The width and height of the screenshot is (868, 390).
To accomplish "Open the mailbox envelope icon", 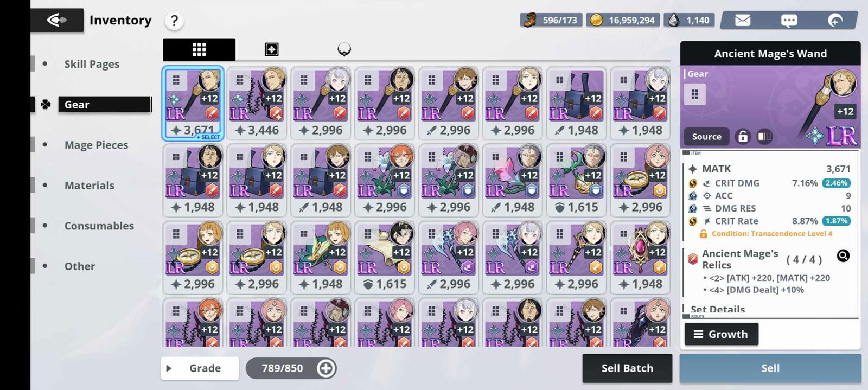I will (743, 20).
